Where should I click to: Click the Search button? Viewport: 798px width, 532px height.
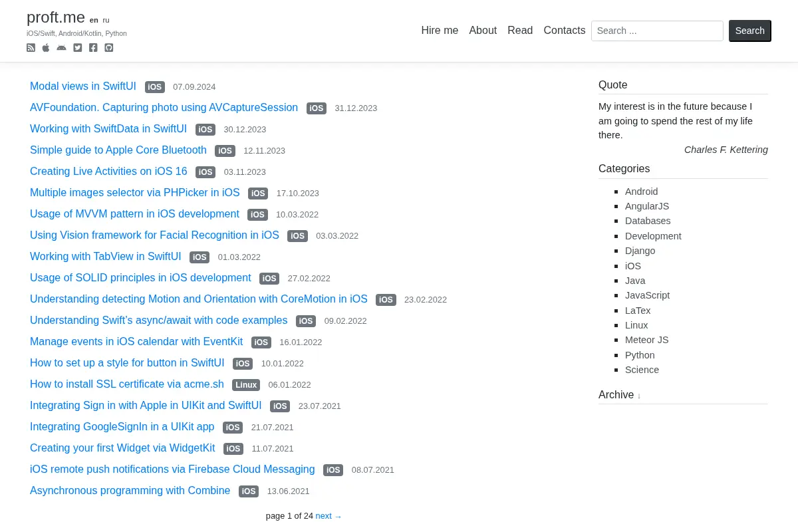(750, 31)
